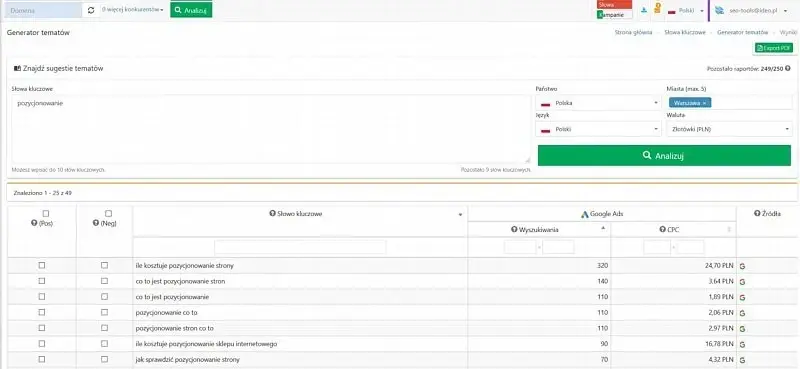Image resolution: width=800 pixels, height=369 pixels.
Task: Check Neg box for 'pozycjonowanie stron co to'
Action: [x=105, y=328]
